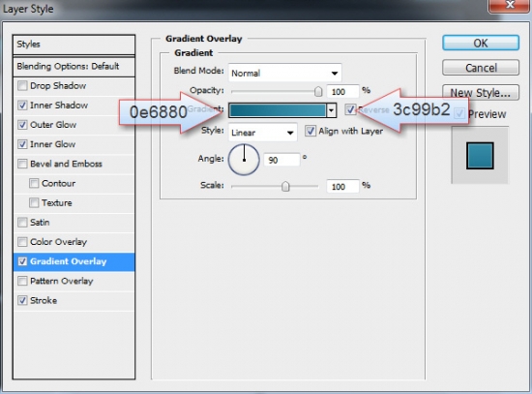Image resolution: width=532 pixels, height=394 pixels.
Task: Select Blending Options: Default
Action: click(74, 66)
